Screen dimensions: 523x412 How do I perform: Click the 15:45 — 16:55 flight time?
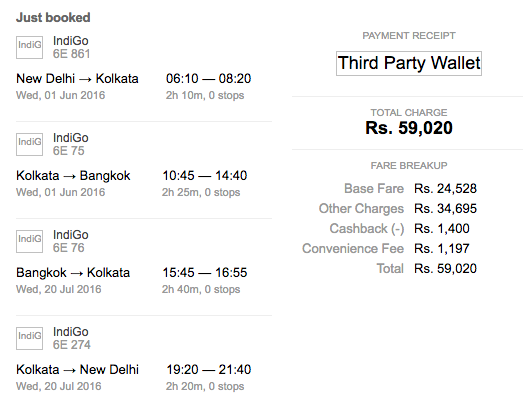(205, 273)
